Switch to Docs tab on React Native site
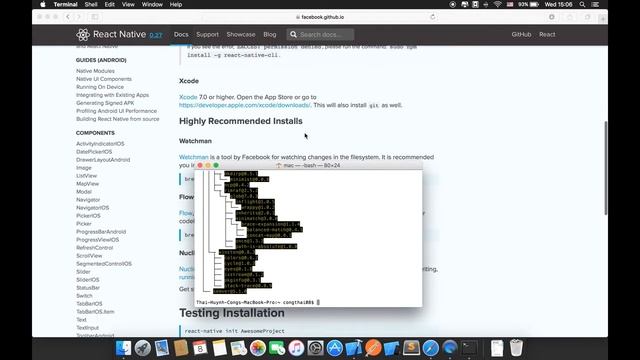This screenshot has height=360, width=640. 181,35
